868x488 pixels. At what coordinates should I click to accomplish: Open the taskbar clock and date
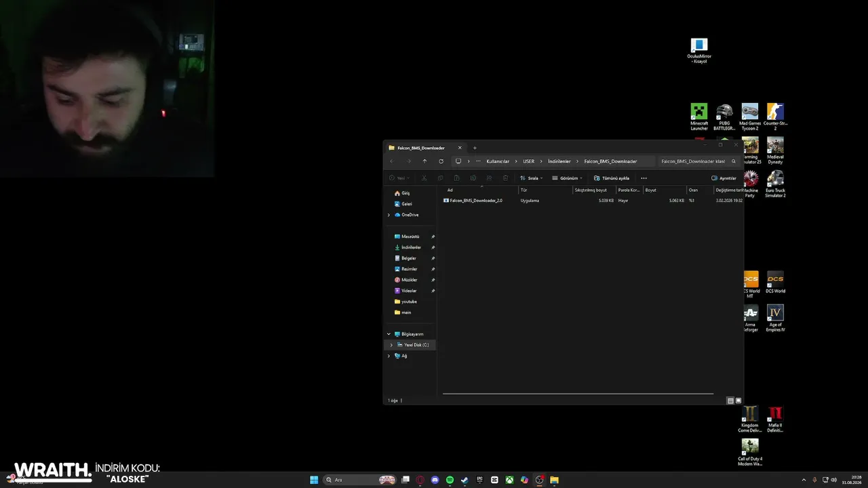coord(852,480)
